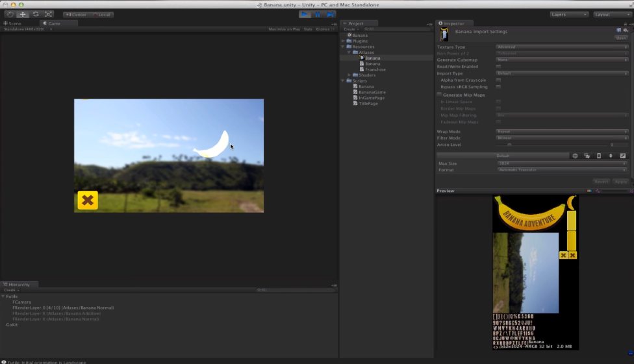Viewport: 634px width, 364px height.
Task: Toggle the Stats overlay in Game view
Action: [x=308, y=29]
